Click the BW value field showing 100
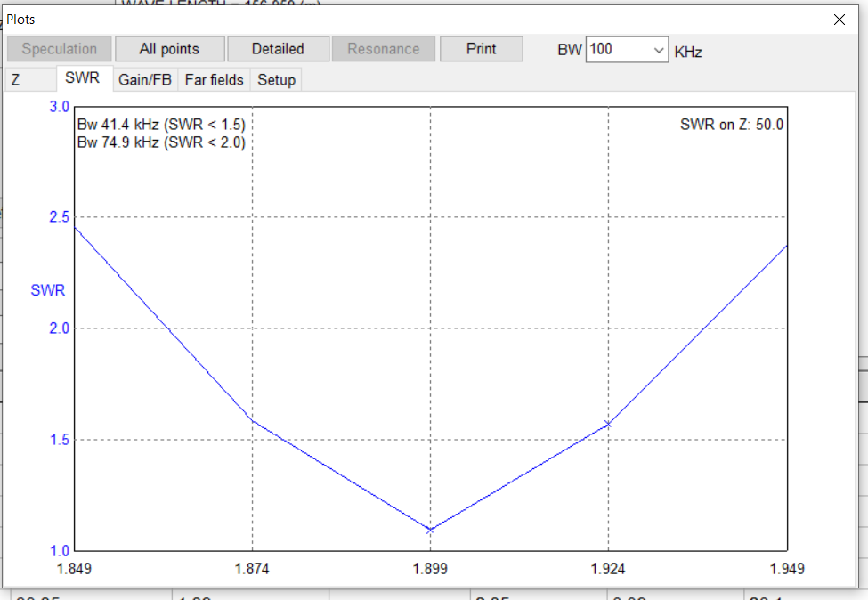 (616, 50)
